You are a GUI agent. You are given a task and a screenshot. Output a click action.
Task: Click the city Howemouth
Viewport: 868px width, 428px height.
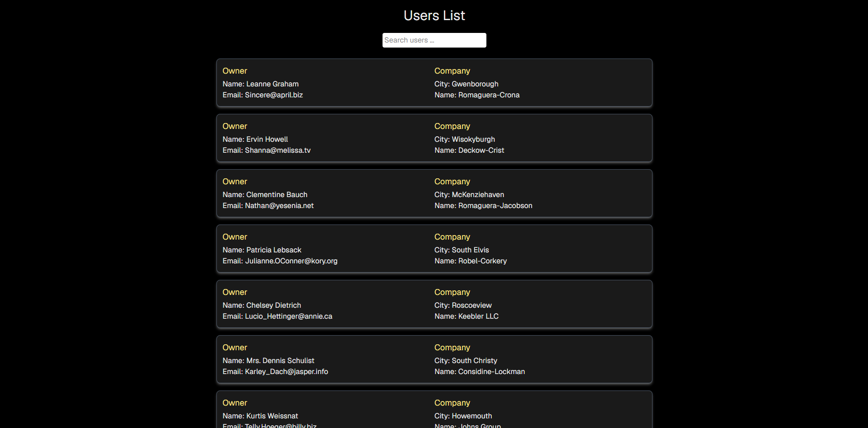click(472, 416)
